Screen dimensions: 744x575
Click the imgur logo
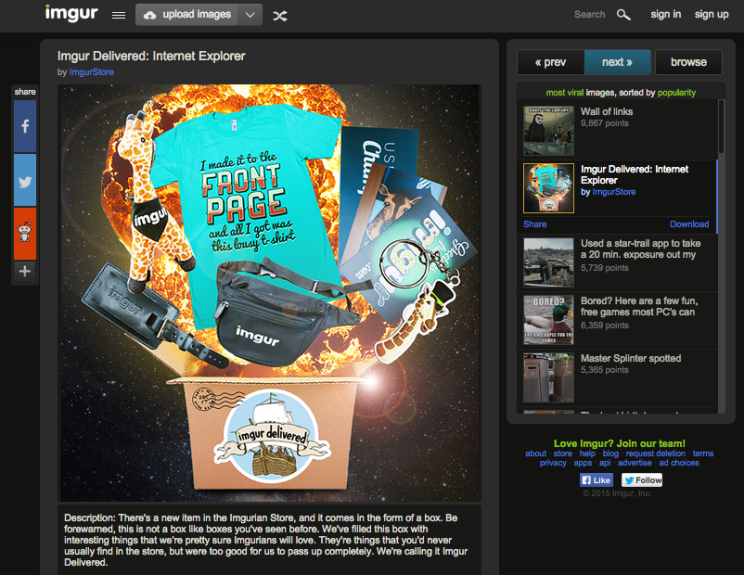[x=71, y=13]
